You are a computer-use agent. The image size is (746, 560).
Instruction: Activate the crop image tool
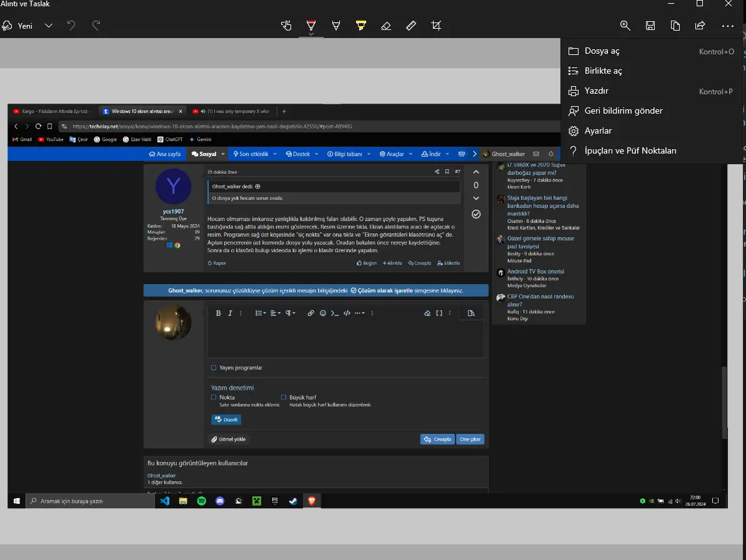[436, 26]
